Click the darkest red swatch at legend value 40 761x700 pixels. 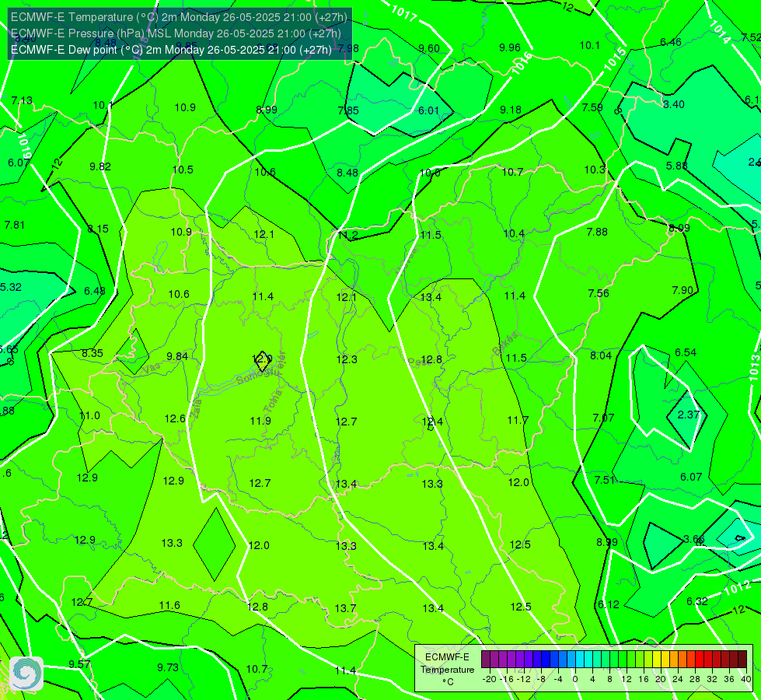tap(742, 660)
